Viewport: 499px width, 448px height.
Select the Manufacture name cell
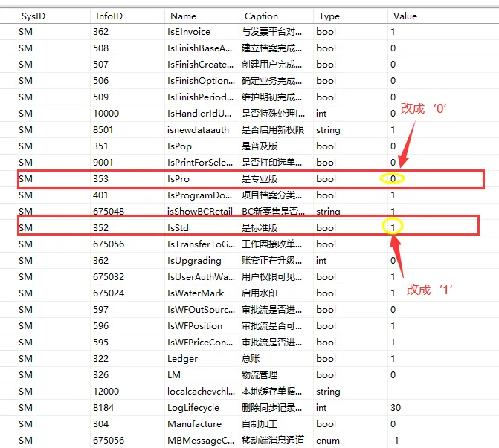coord(194,423)
